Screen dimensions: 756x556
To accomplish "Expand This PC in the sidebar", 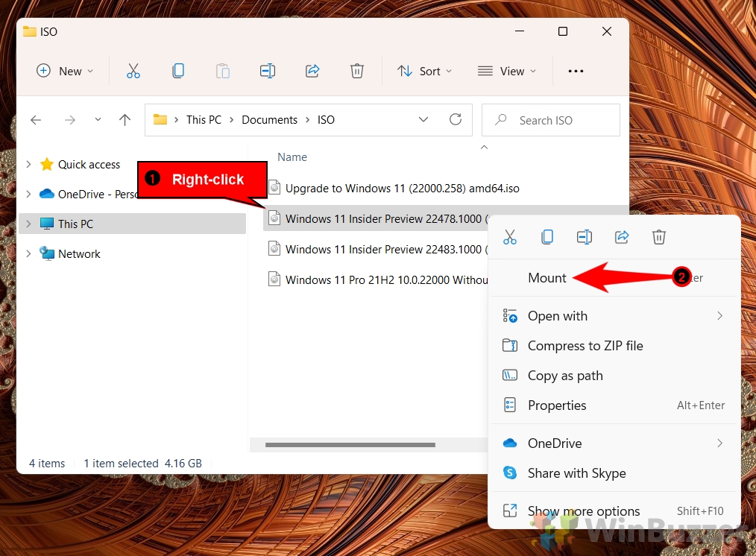I will pos(28,224).
